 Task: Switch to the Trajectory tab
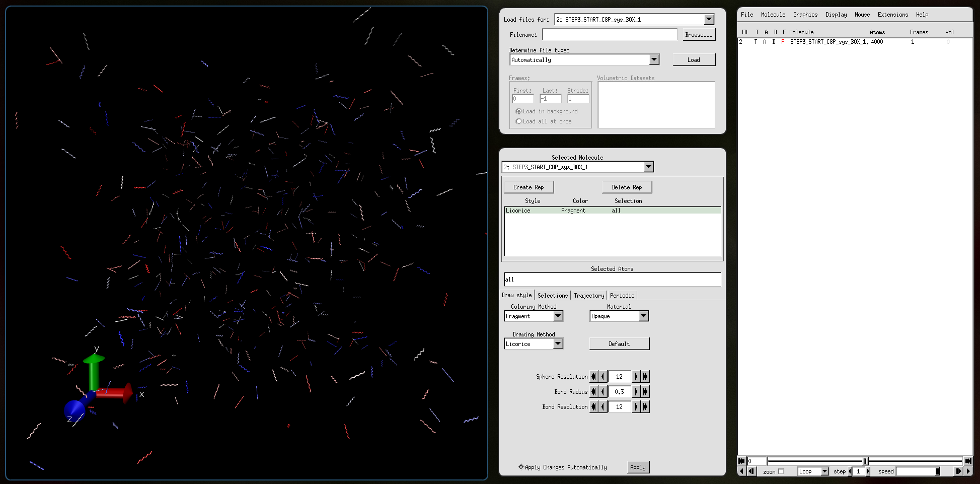588,296
